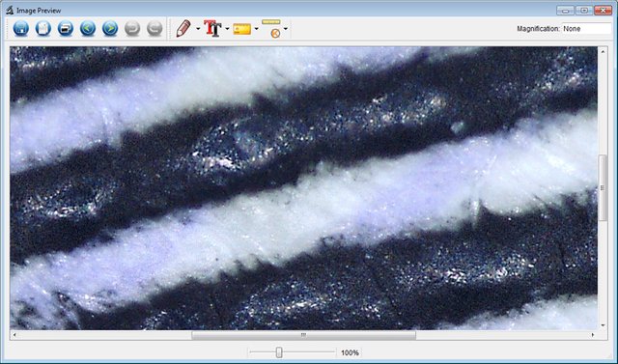Viewport: 618px width, 364px height.
Task: Go to the previous image
Action: point(88,28)
